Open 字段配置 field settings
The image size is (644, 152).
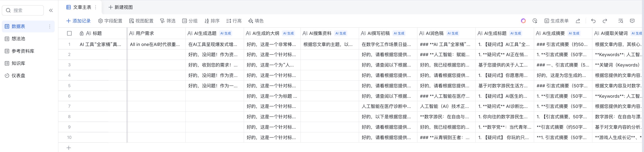point(110,21)
